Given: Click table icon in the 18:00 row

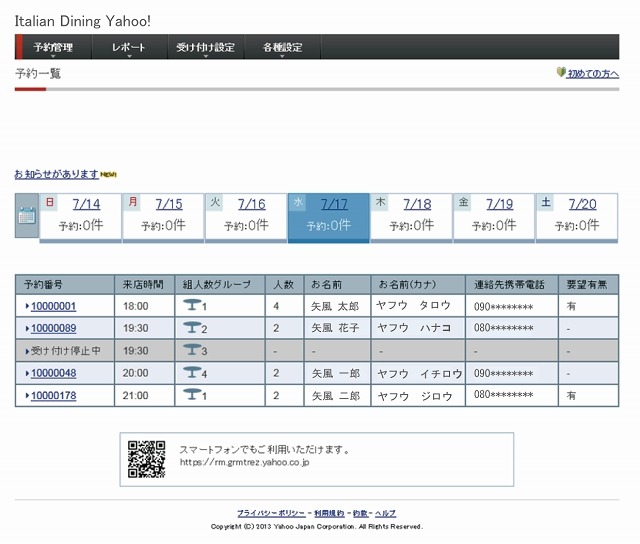Looking at the screenshot, I should (x=192, y=304).
